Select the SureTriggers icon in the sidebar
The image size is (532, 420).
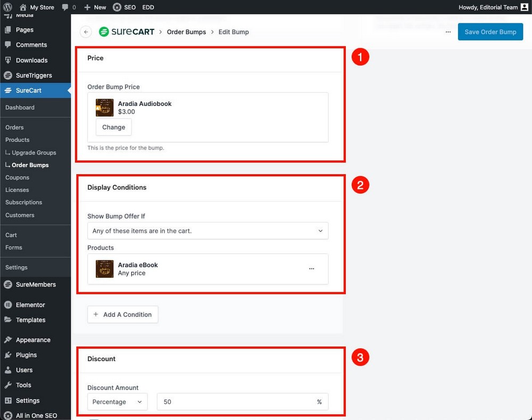pyautogui.click(x=7, y=75)
